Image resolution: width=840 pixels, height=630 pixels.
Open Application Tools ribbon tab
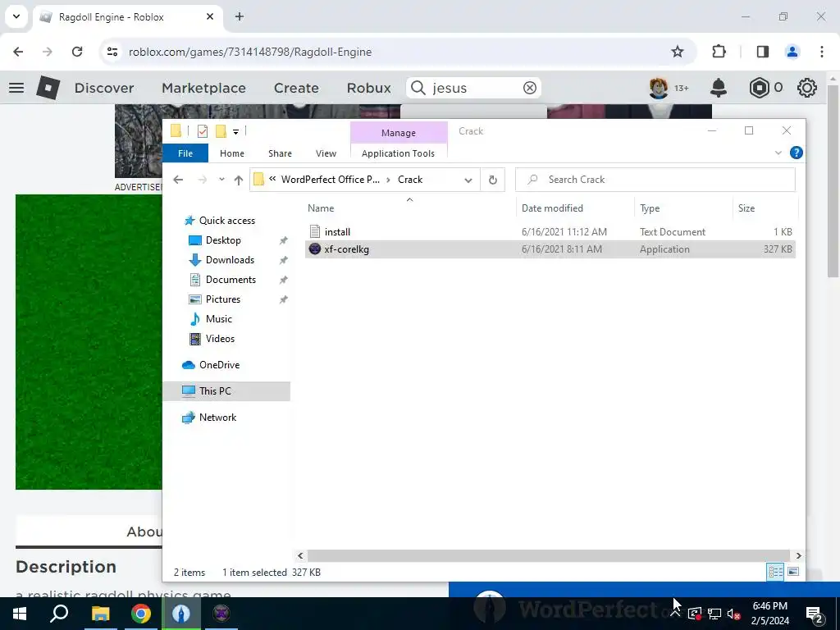click(x=398, y=153)
